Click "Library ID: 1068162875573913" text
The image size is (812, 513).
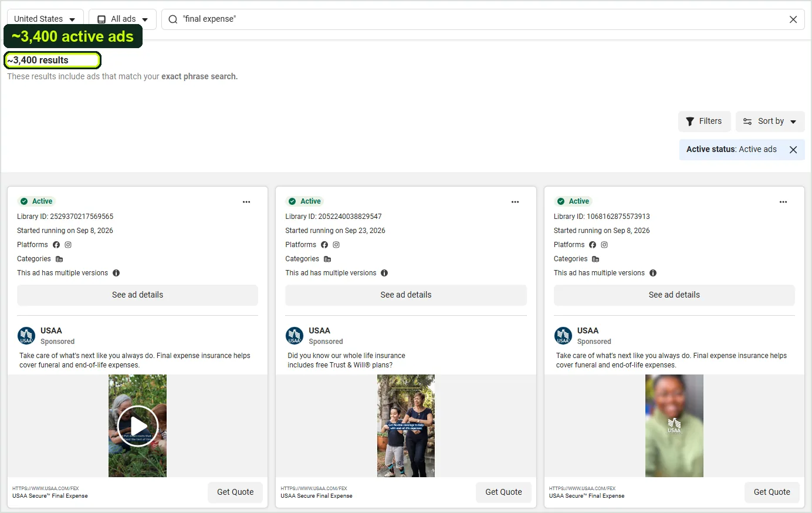(x=601, y=217)
